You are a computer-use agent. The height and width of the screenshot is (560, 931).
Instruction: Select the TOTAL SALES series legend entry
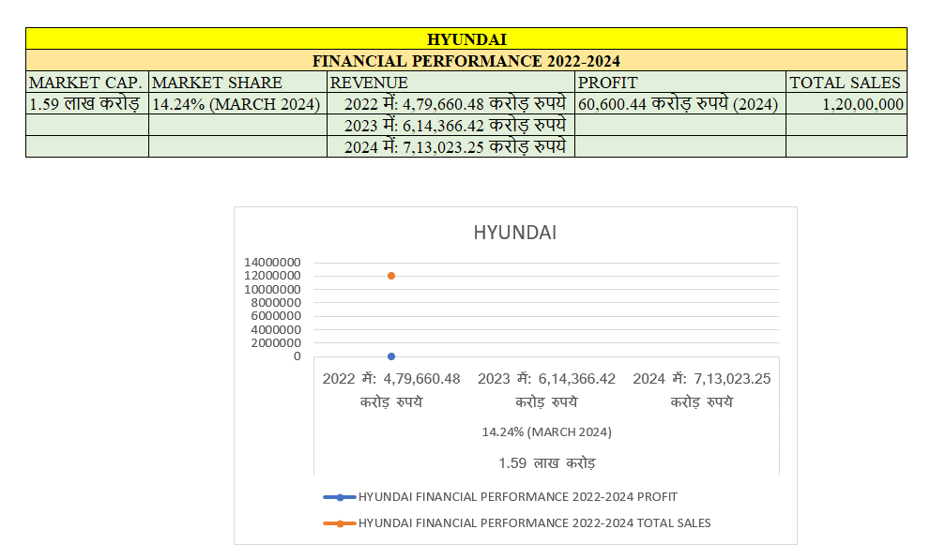(x=516, y=523)
